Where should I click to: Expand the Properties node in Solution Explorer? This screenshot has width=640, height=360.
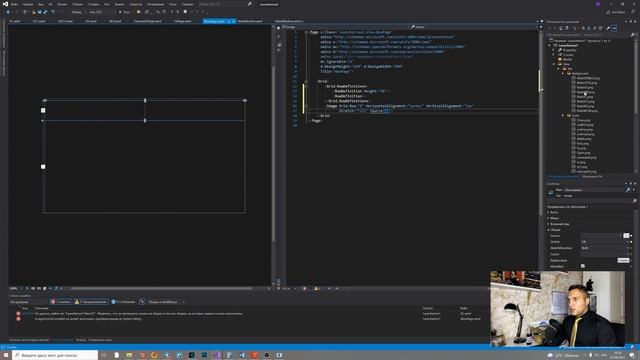coord(553,50)
